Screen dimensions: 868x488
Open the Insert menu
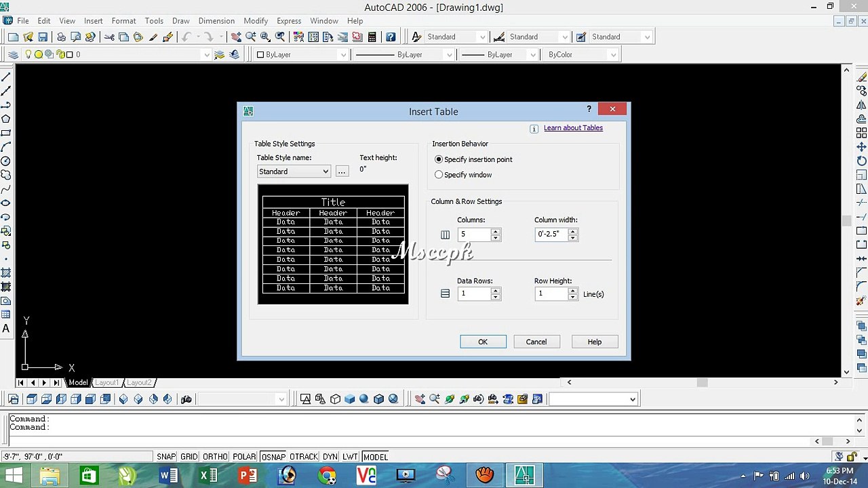tap(94, 21)
